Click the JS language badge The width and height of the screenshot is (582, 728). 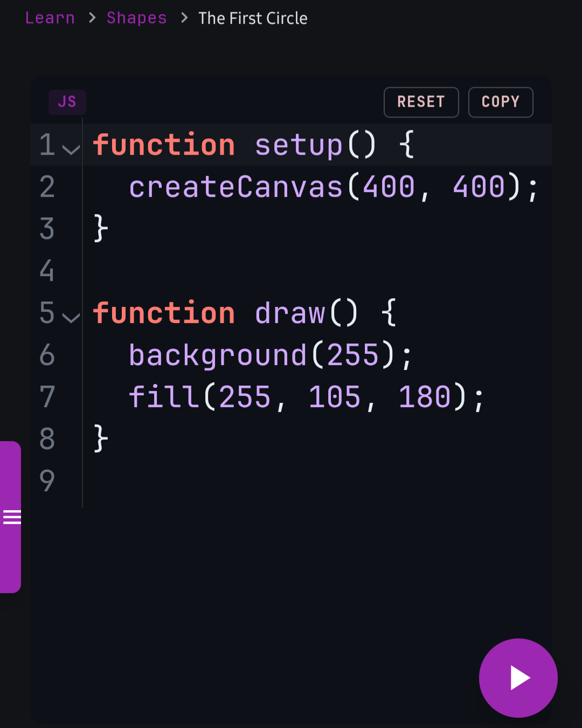pyautogui.click(x=67, y=102)
